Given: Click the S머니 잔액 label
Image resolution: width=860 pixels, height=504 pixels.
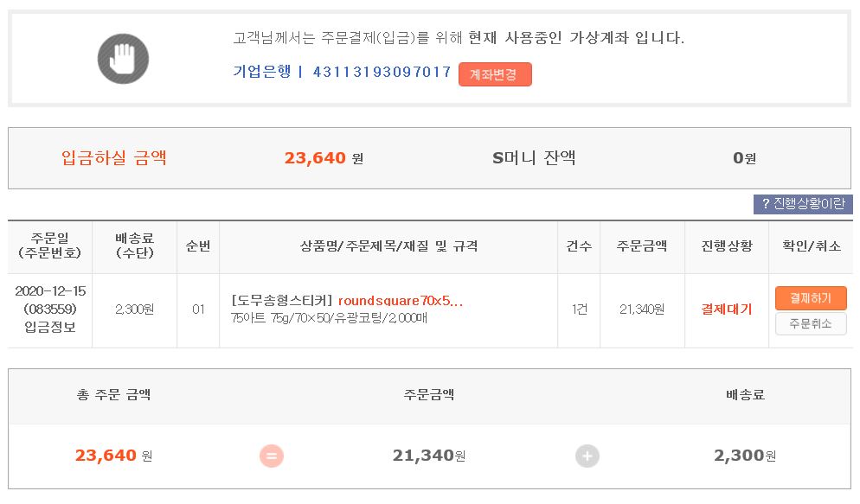Looking at the screenshot, I should pyautogui.click(x=534, y=157).
